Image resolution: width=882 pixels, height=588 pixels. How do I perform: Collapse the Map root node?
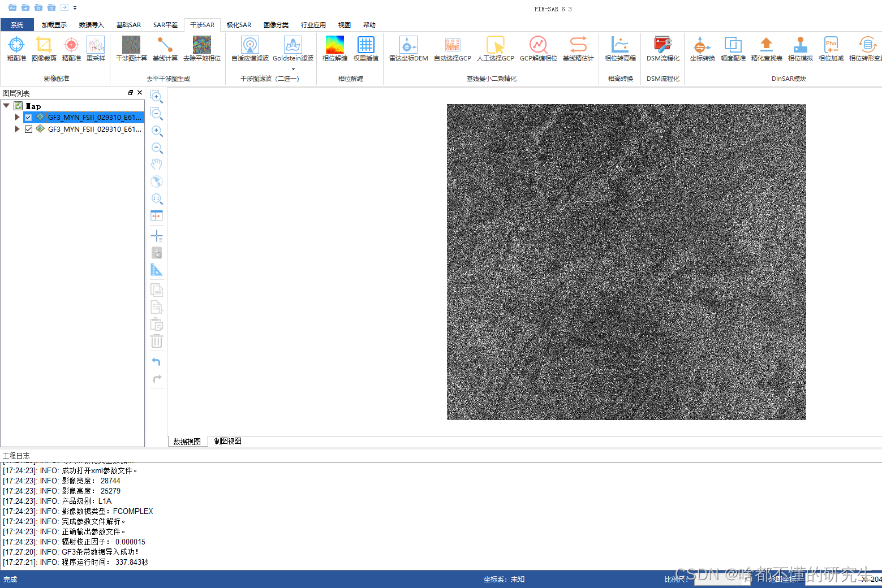pyautogui.click(x=6, y=106)
